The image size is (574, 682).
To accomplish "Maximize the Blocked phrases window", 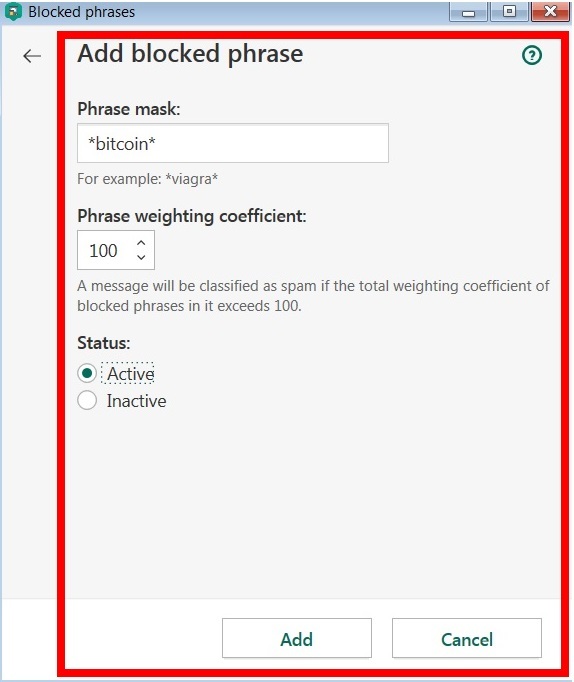I will click(509, 12).
